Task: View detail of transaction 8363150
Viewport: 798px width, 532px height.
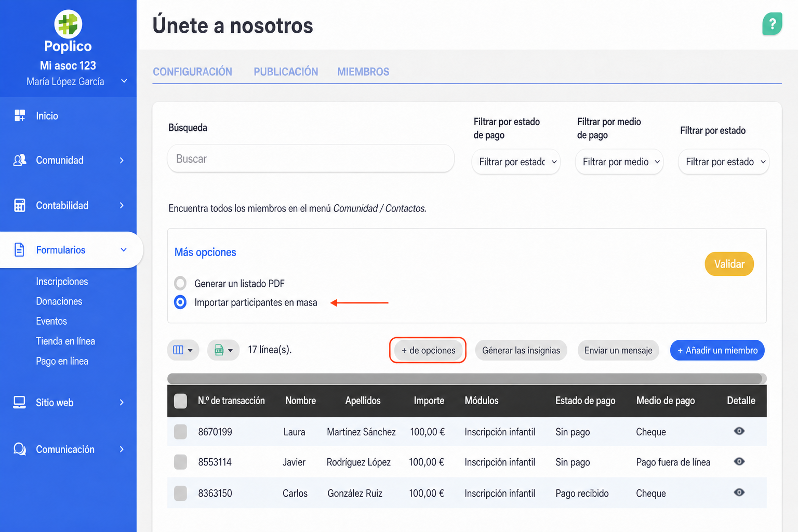Action: pyautogui.click(x=739, y=492)
